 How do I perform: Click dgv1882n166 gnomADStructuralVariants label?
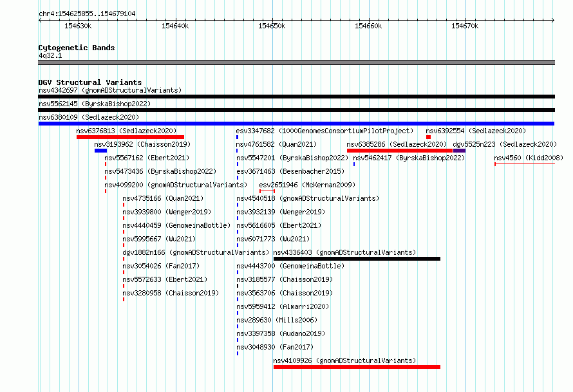tap(196, 252)
